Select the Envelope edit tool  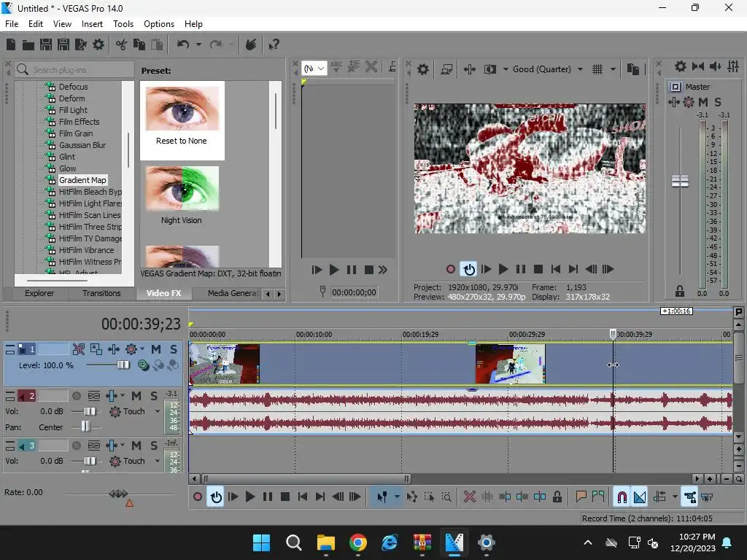click(x=412, y=497)
